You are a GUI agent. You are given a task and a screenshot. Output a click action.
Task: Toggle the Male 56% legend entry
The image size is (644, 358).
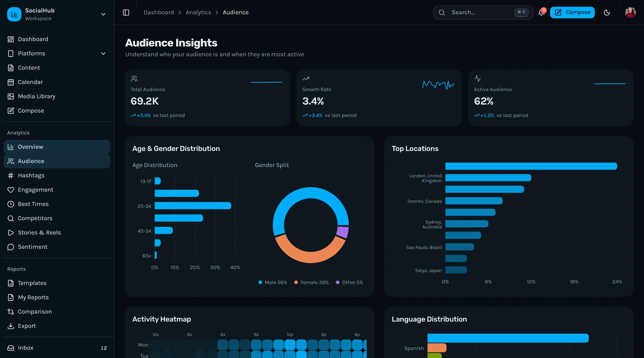click(x=273, y=282)
